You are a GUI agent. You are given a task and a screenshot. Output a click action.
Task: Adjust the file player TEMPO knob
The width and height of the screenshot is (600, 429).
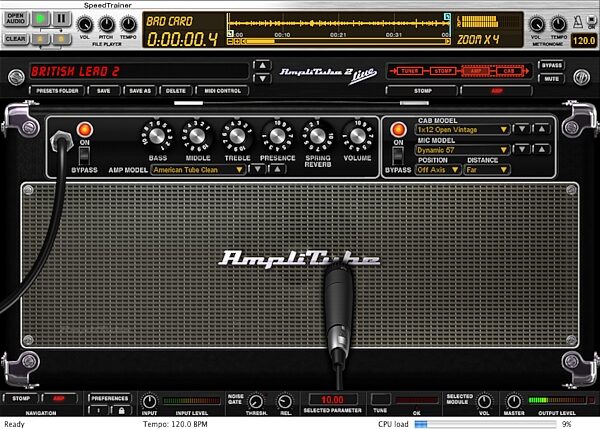(128, 25)
